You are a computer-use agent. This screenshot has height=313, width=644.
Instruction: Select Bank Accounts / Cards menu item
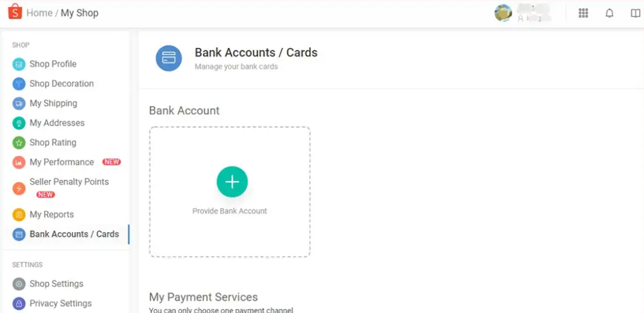click(74, 234)
